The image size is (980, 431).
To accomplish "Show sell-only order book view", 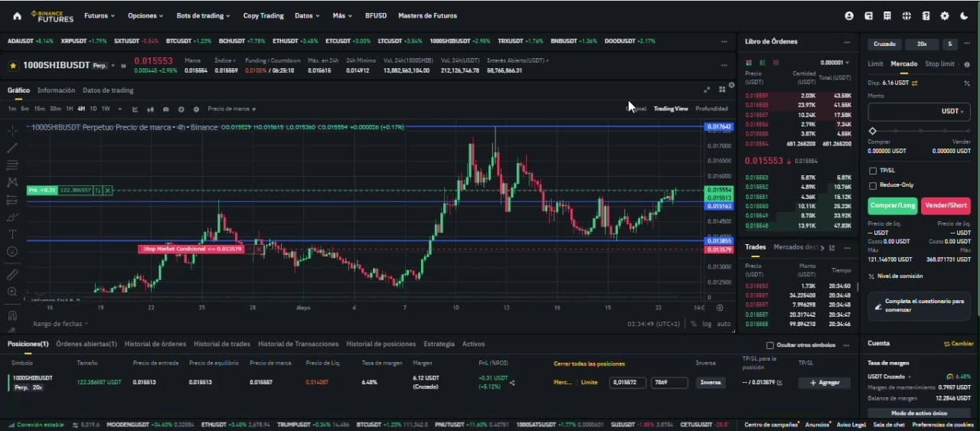I will tap(775, 63).
